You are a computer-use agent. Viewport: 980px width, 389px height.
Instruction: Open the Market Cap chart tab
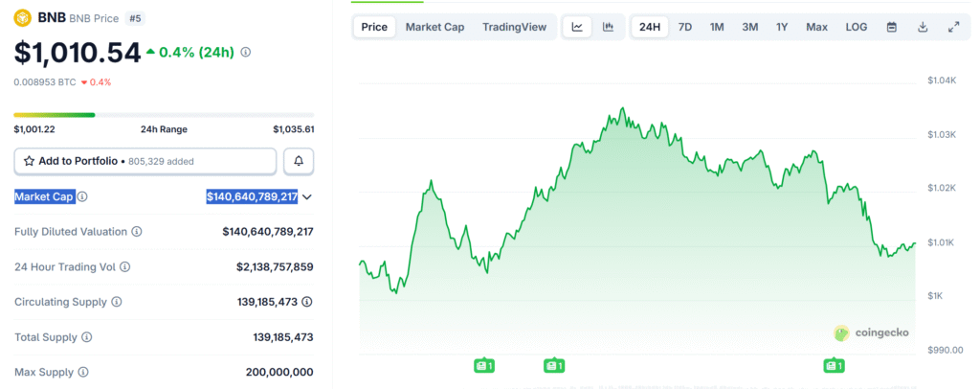click(x=434, y=27)
